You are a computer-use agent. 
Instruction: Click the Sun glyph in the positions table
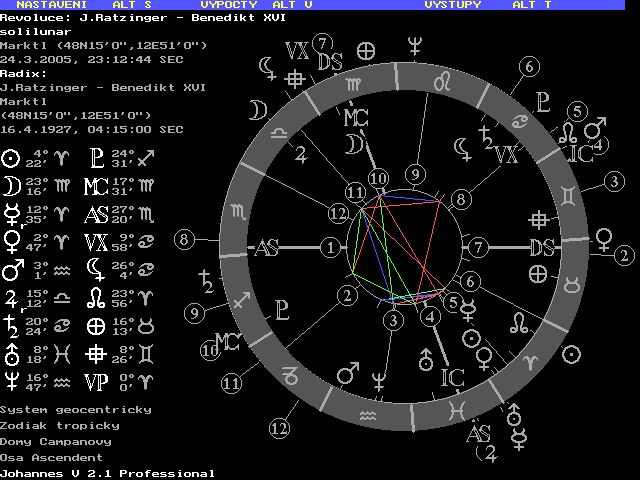[x=11, y=157]
